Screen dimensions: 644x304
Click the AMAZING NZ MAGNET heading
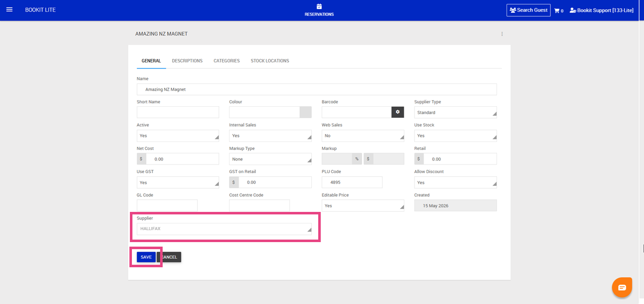pos(162,34)
